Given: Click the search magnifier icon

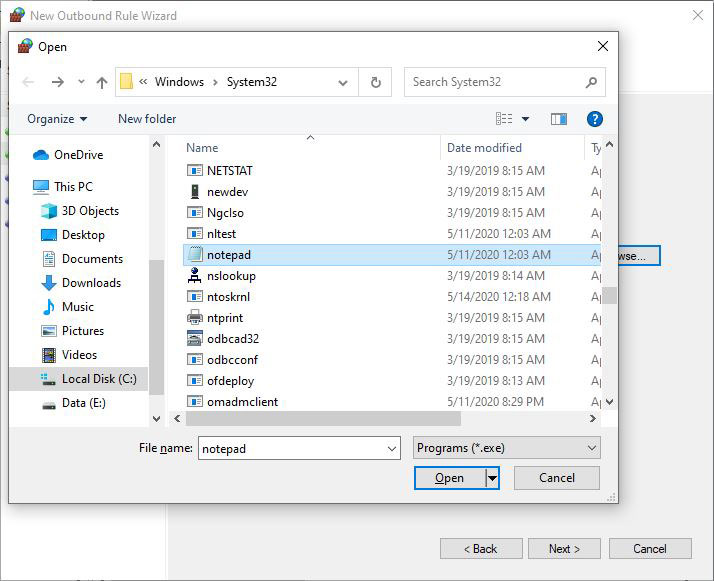Looking at the screenshot, I should [591, 82].
